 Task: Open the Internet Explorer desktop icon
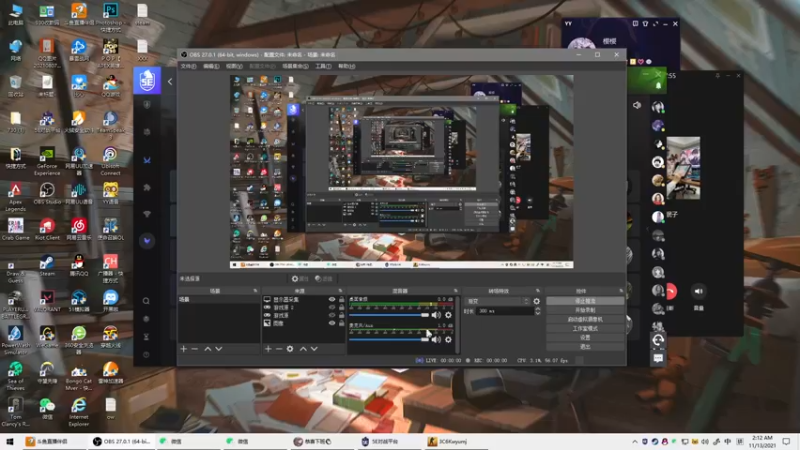(x=79, y=412)
